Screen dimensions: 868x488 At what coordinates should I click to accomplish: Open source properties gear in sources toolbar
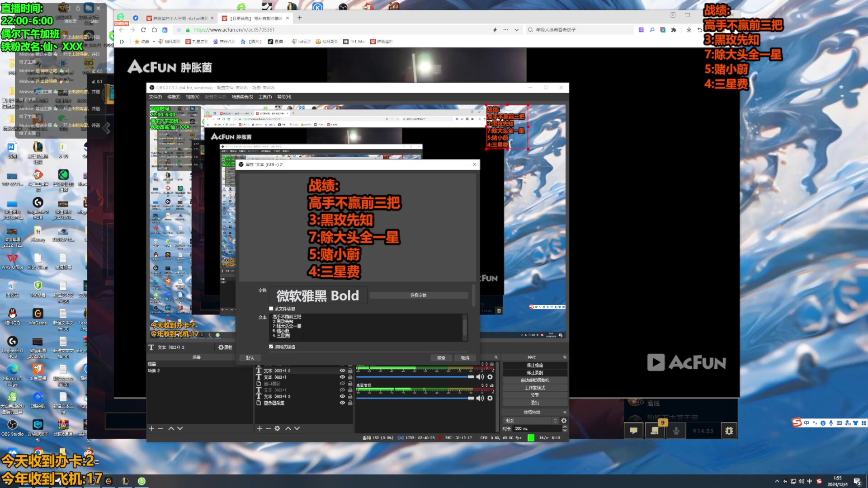[x=277, y=428]
